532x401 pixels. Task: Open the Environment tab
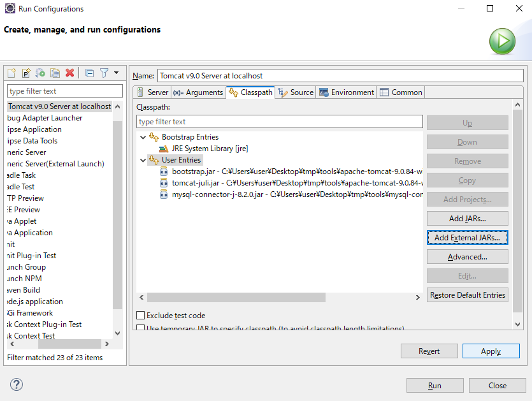347,92
